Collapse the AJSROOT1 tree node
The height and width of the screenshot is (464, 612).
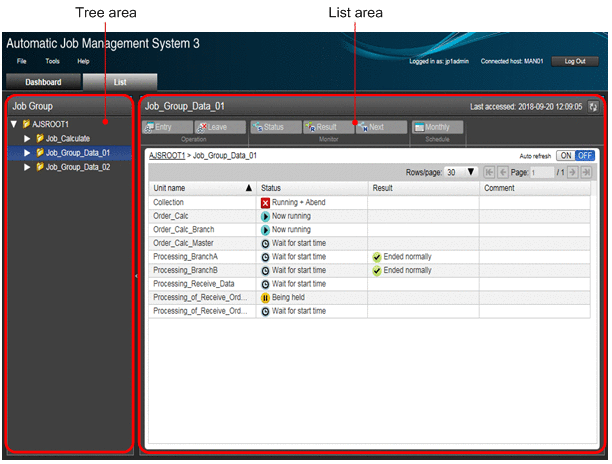[14, 124]
